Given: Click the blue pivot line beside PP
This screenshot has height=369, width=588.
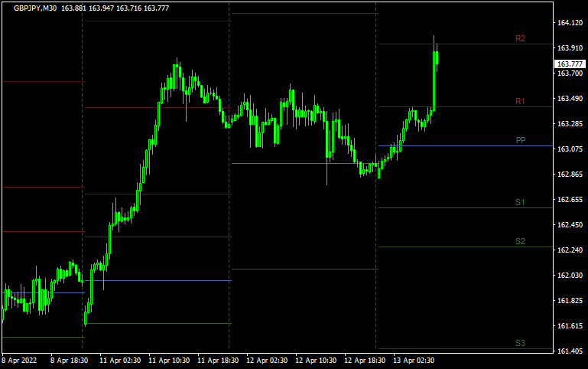Looking at the screenshot, I should click(x=459, y=145).
